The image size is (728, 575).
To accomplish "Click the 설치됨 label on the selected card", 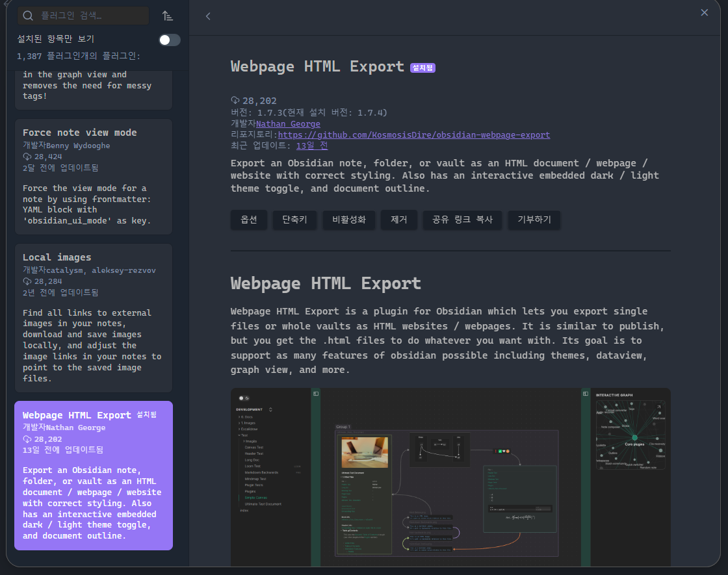I will pyautogui.click(x=147, y=415).
